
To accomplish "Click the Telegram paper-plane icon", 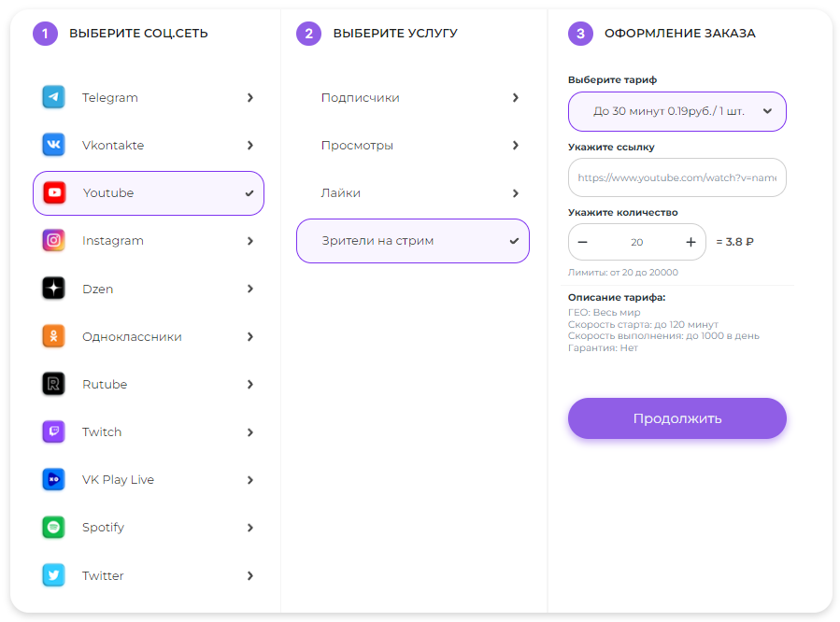I will (53, 97).
